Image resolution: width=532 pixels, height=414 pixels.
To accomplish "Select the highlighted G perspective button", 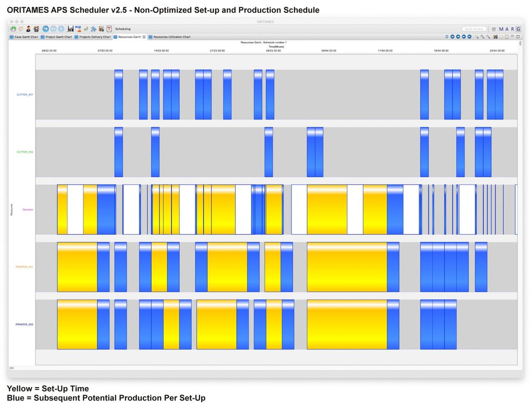I will [518, 29].
